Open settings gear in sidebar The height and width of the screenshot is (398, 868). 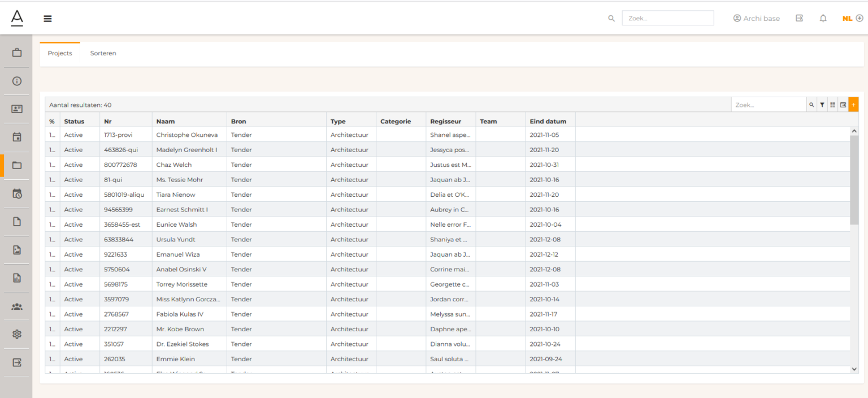tap(17, 334)
